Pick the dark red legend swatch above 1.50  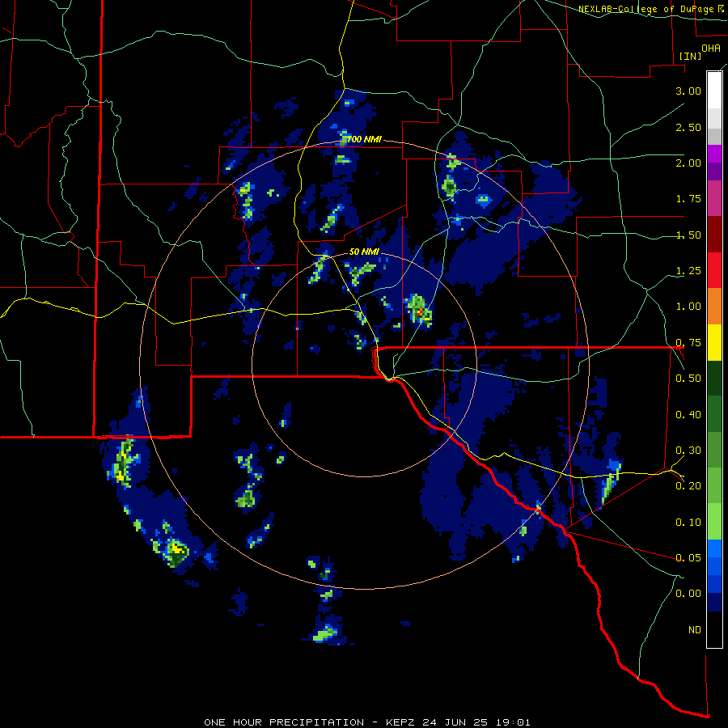[714, 234]
